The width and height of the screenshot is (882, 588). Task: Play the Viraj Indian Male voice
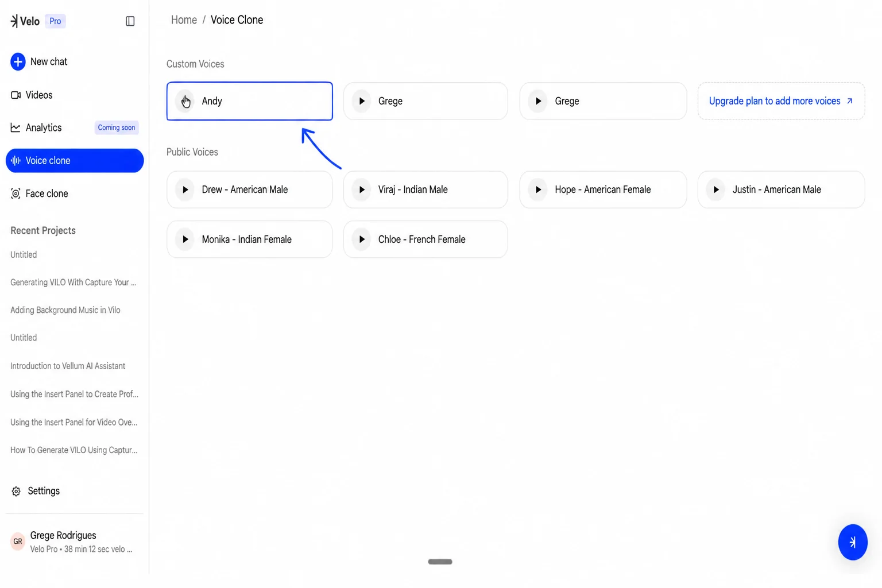pos(362,189)
